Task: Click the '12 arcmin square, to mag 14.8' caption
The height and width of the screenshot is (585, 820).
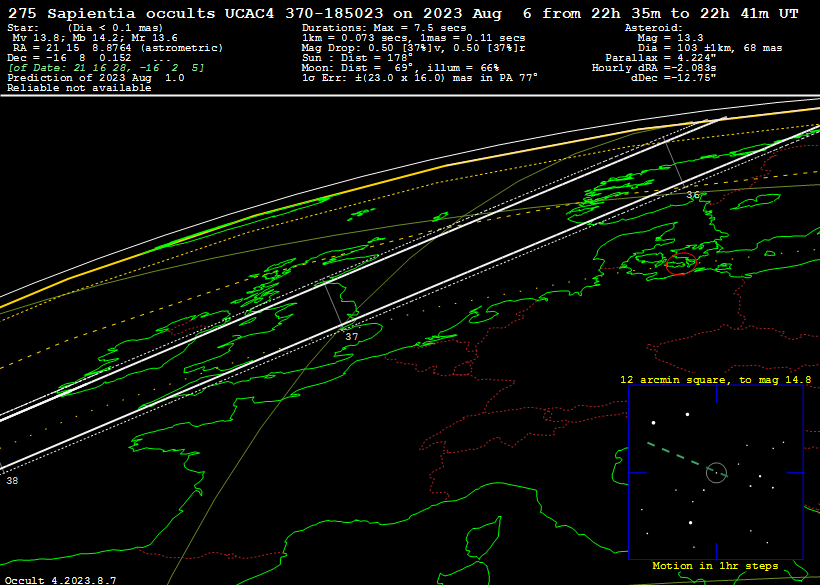Action: (x=715, y=380)
